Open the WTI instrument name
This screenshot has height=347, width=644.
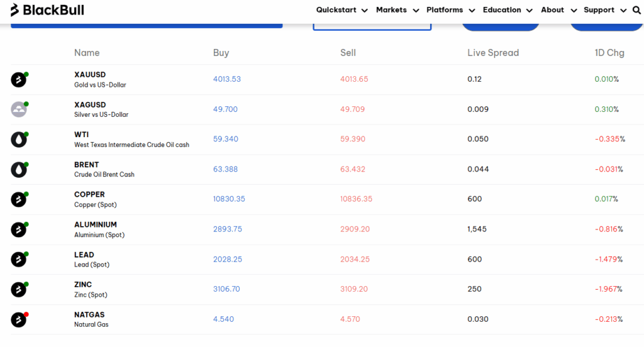81,135
